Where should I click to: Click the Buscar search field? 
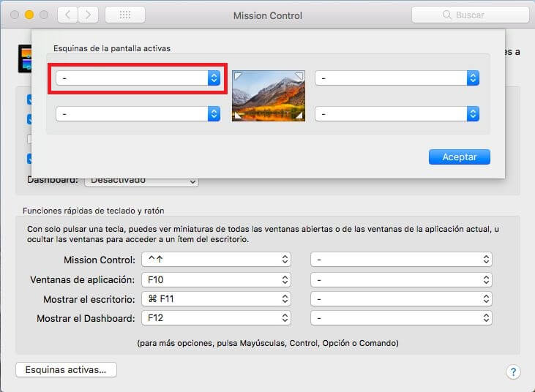pos(470,15)
